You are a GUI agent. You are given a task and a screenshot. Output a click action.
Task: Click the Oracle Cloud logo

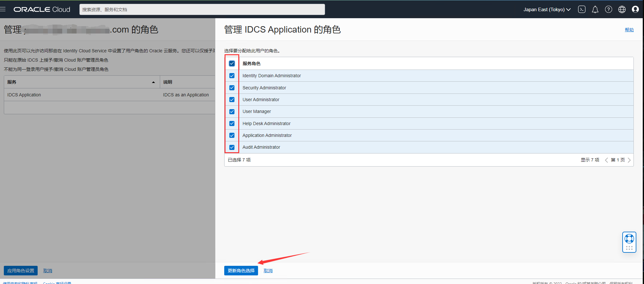point(42,10)
